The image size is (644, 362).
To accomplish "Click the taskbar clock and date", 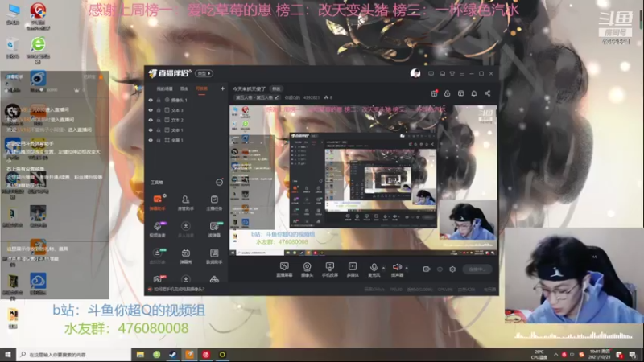I will point(600,354).
